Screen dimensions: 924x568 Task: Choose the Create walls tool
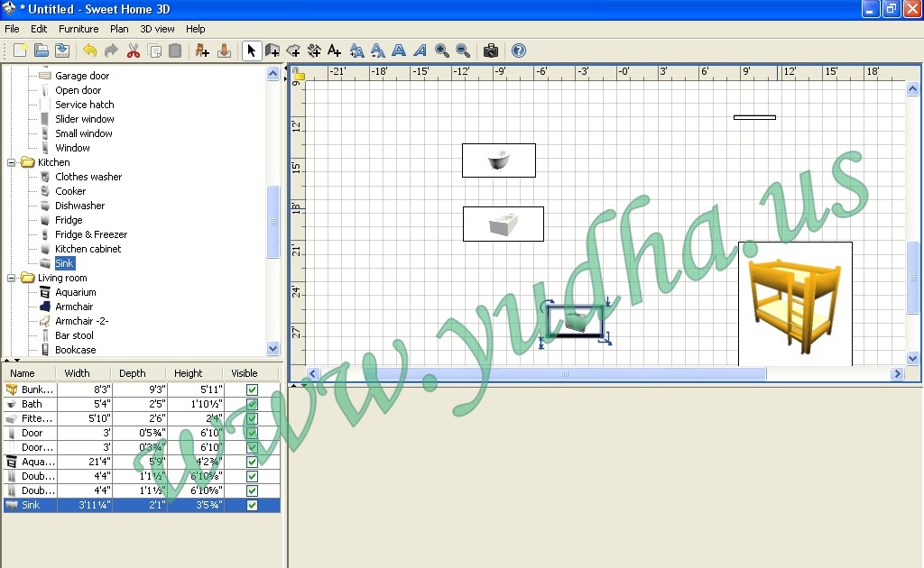273,50
